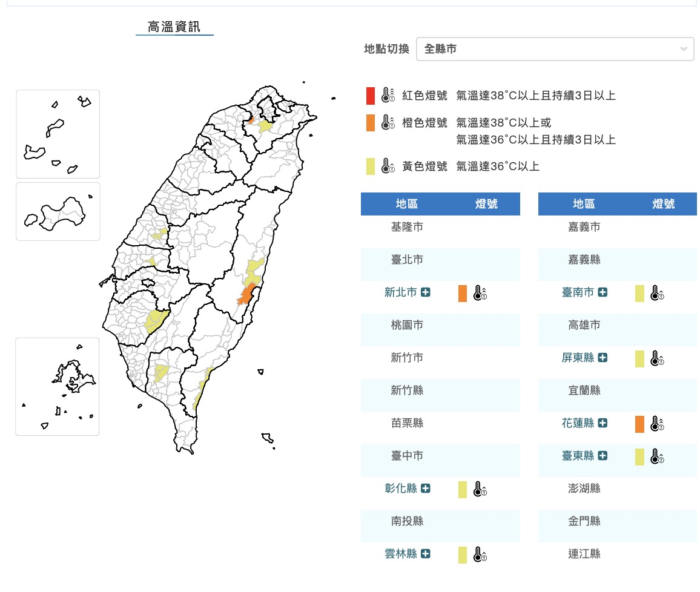Click the thermometer icon in 新北市 row

pyautogui.click(x=480, y=293)
